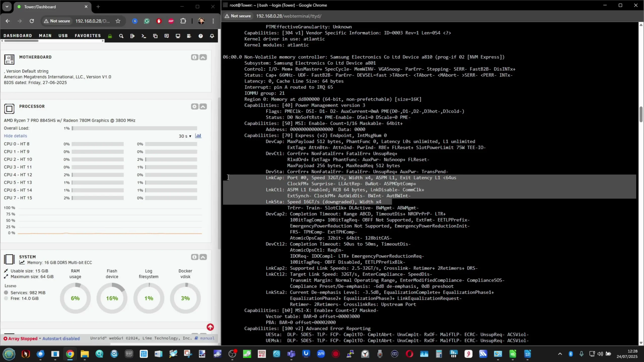Click the green lock icon in the Unraid header

click(110, 36)
